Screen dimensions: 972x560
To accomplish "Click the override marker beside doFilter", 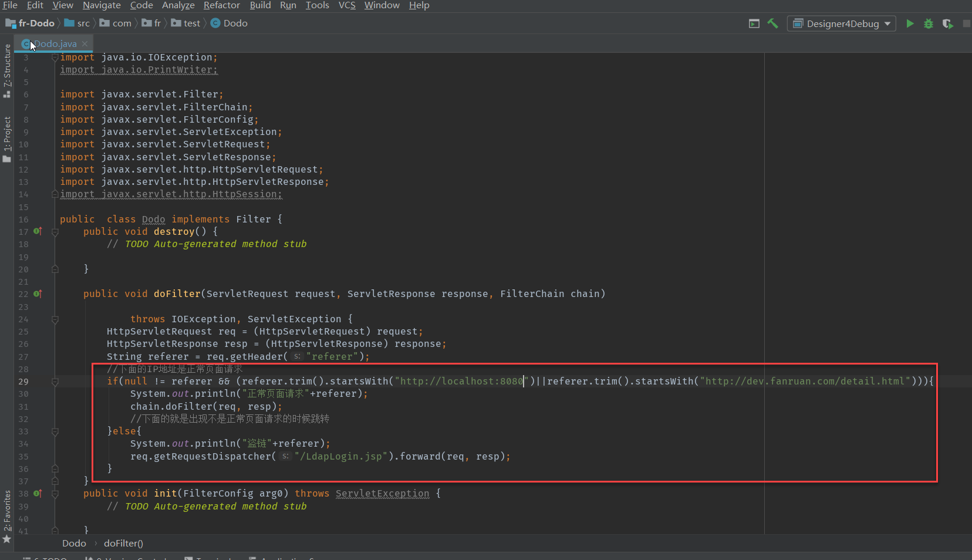I will coord(38,294).
